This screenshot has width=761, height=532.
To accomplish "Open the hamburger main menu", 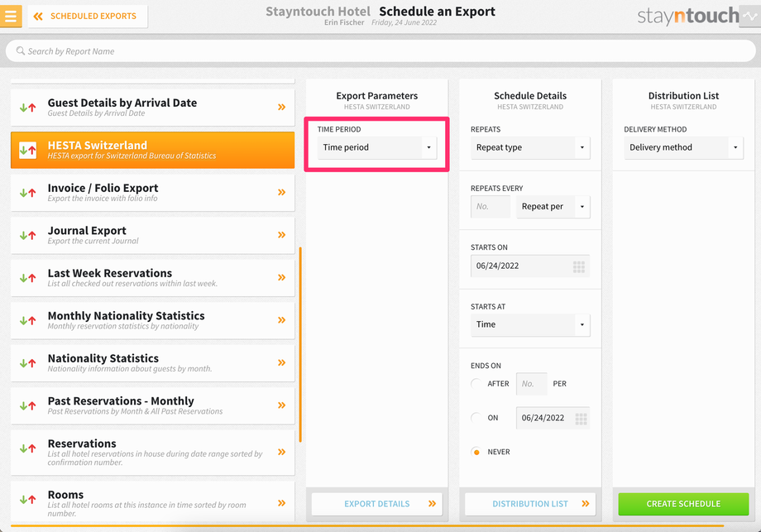I will click(10, 16).
